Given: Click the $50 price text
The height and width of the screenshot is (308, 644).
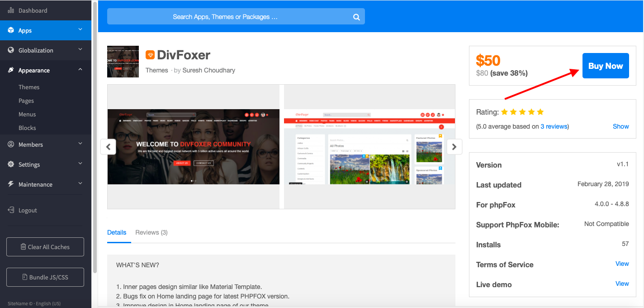Looking at the screenshot, I should pyautogui.click(x=488, y=61).
